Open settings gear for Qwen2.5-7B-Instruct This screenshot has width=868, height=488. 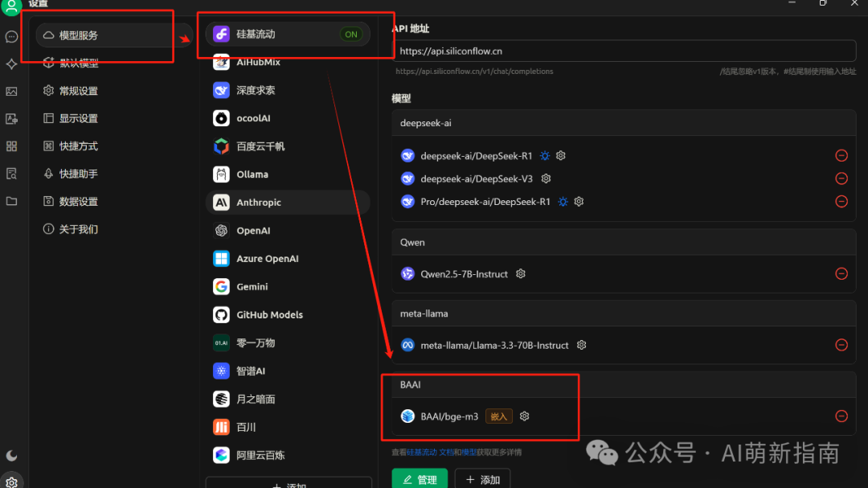pyautogui.click(x=520, y=273)
